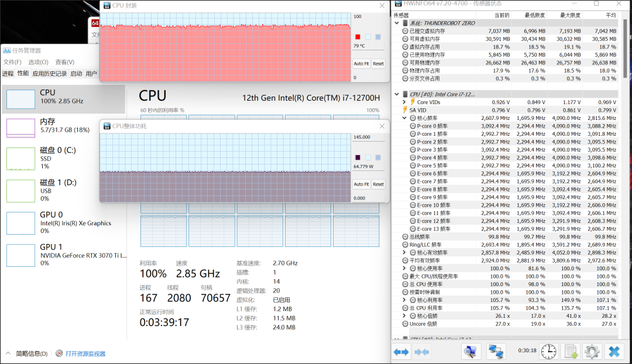Click the CPU chip icon for Intel Core i7-12
The width and height of the screenshot is (632, 364).
tap(405, 94)
